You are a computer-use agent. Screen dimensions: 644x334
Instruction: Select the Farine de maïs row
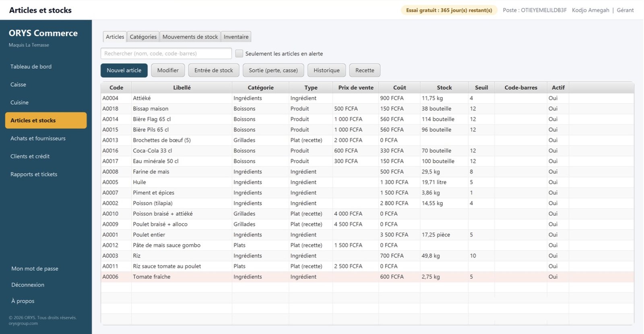coord(367,172)
